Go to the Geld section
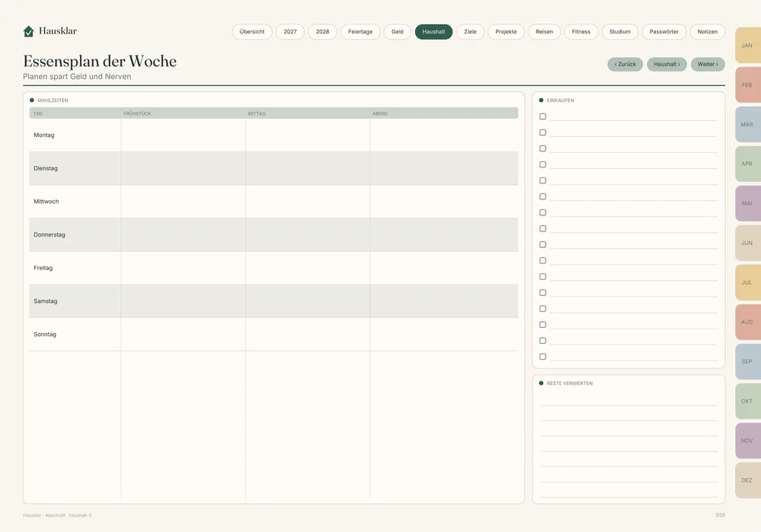Screen dimensions: 761x532 pos(397,31)
